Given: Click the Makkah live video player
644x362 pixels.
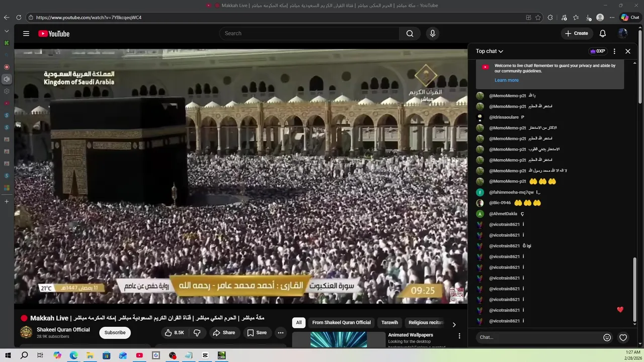Looking at the screenshot, I should point(240,176).
